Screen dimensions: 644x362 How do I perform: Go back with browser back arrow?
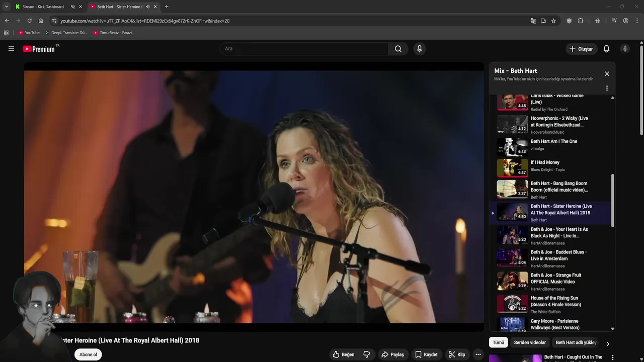(7, 21)
